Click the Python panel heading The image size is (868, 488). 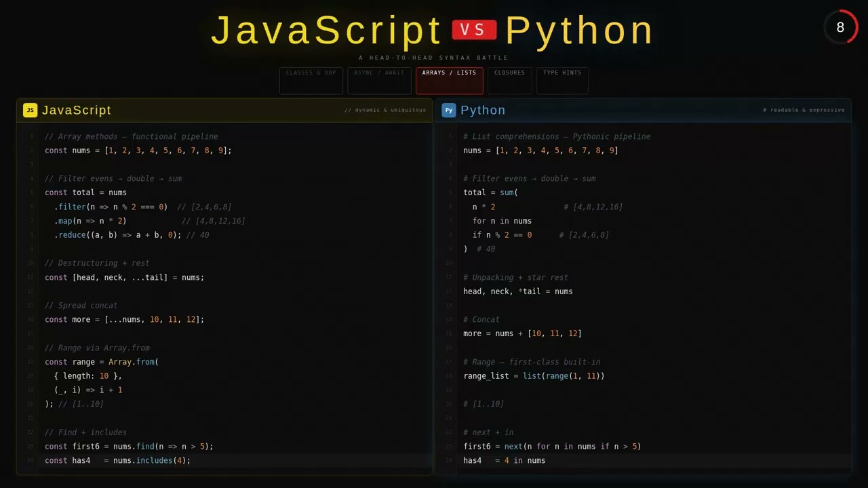(483, 110)
